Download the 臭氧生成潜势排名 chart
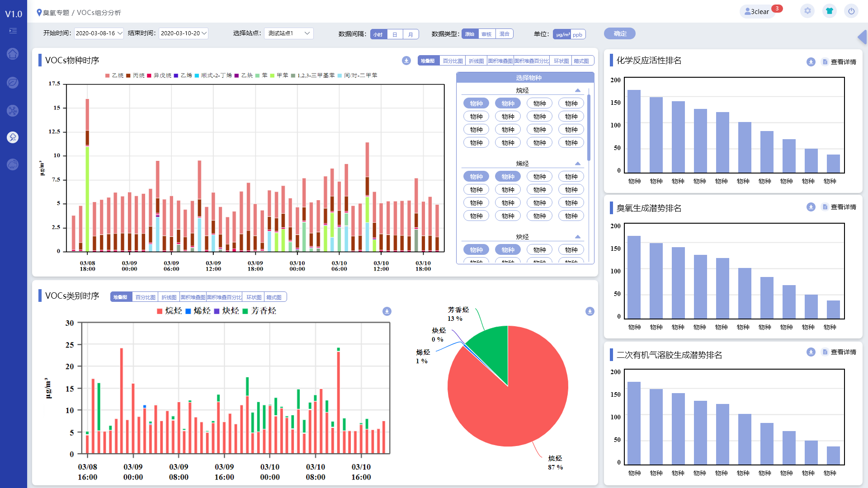The width and height of the screenshot is (868, 488). pos(811,207)
